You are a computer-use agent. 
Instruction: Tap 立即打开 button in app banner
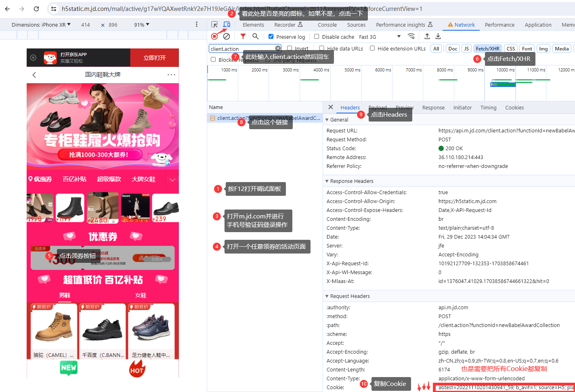tap(155, 58)
